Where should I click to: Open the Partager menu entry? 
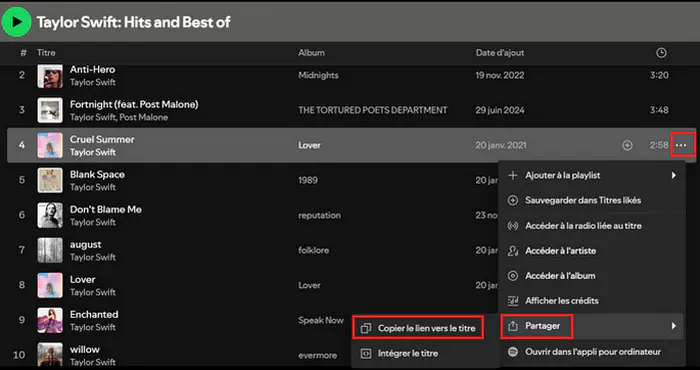(592, 326)
